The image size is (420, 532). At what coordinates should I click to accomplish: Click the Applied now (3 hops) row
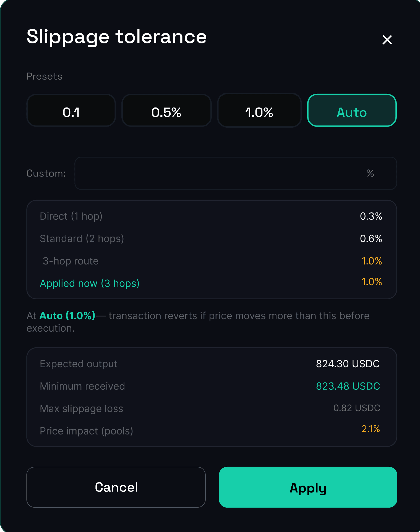pos(212,283)
